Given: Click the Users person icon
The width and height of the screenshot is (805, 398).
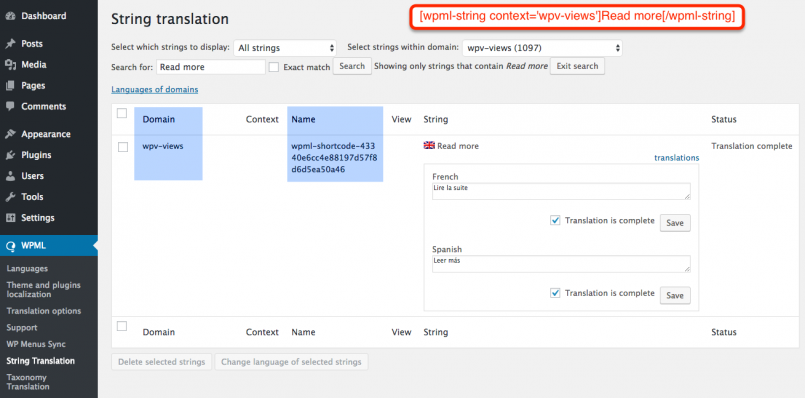Looking at the screenshot, I should [10, 176].
